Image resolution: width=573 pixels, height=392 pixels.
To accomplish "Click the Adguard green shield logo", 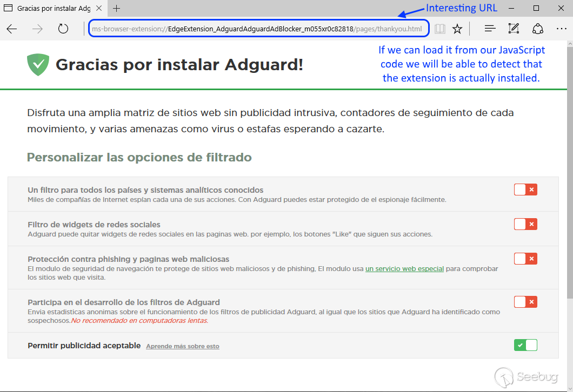I will [x=38, y=65].
